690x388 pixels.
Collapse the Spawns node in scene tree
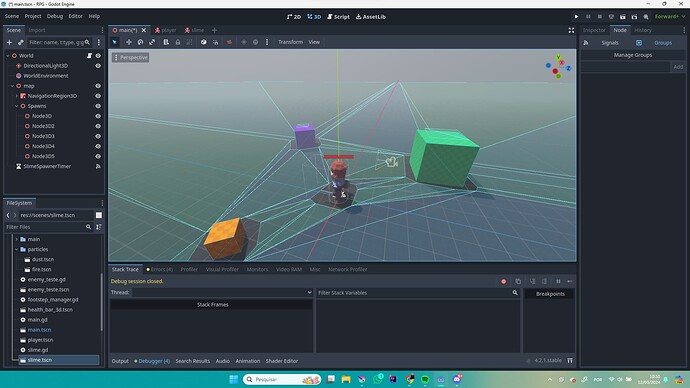tap(17, 106)
